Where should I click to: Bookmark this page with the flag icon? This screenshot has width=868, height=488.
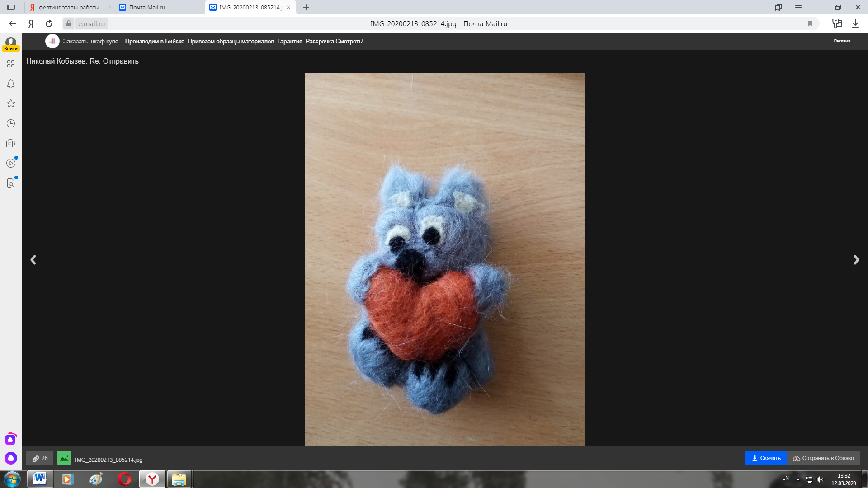(810, 23)
